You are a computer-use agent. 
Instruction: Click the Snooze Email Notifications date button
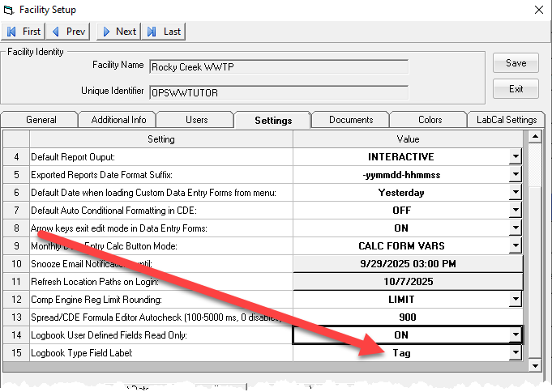click(x=408, y=264)
